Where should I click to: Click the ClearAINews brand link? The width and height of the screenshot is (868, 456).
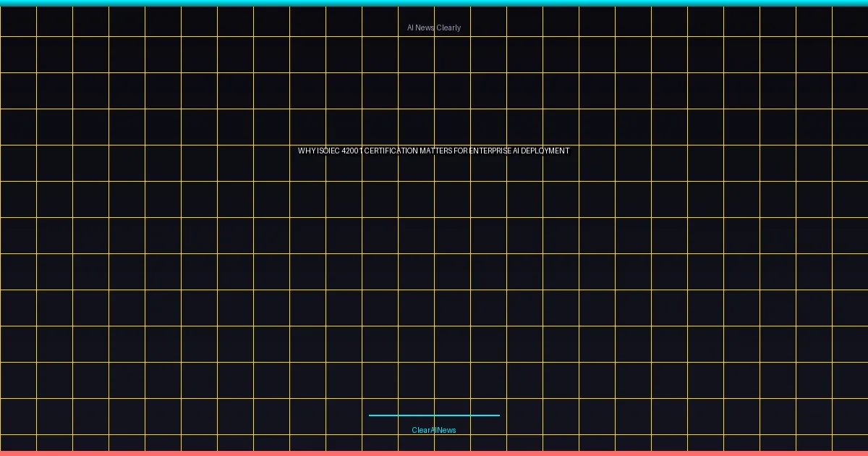click(x=434, y=430)
